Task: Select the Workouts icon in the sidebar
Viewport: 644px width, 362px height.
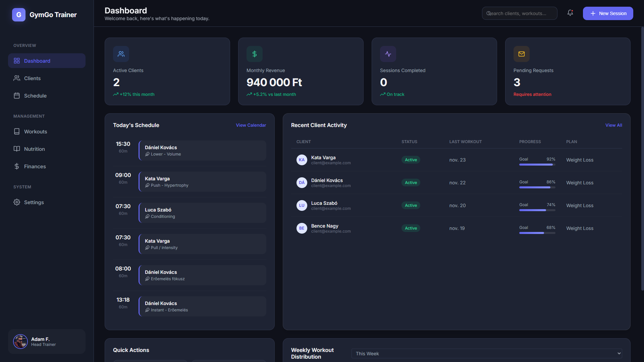Action: (17, 131)
